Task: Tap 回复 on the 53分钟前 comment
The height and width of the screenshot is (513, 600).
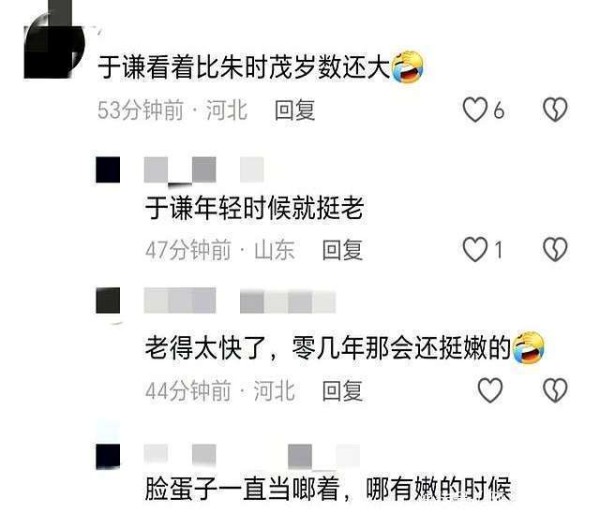Action: pyautogui.click(x=295, y=110)
